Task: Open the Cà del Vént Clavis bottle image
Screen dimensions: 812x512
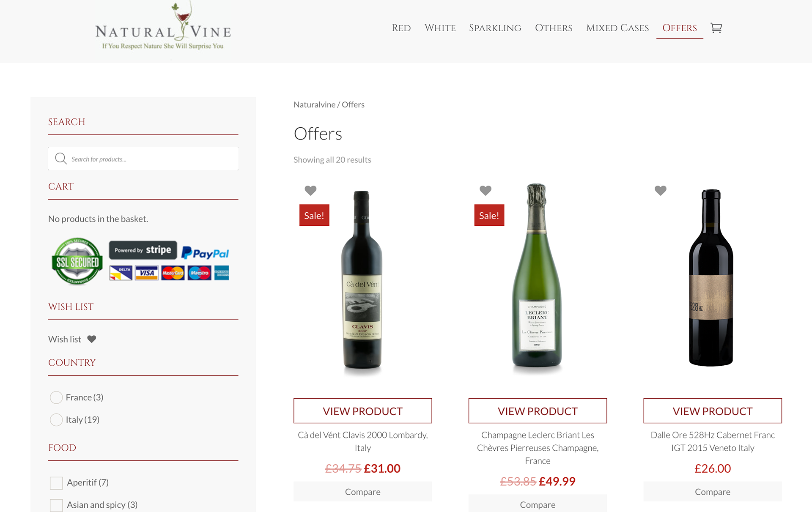Action: [x=362, y=281]
